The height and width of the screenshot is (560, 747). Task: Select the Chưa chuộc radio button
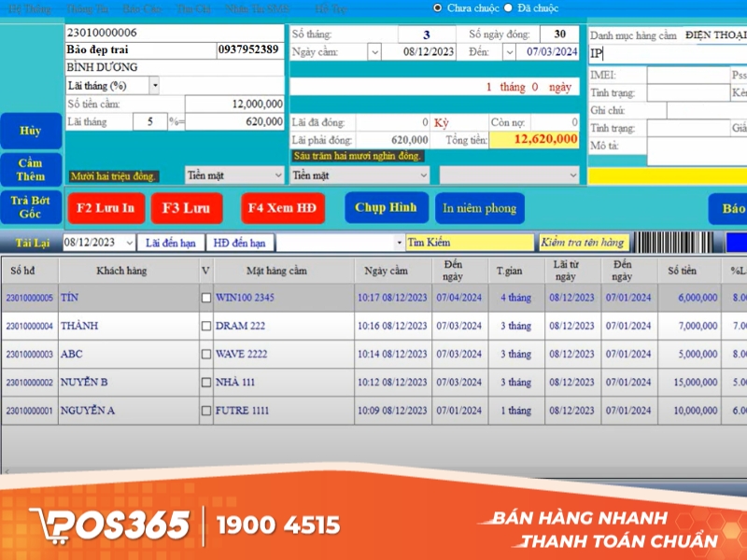438,7
